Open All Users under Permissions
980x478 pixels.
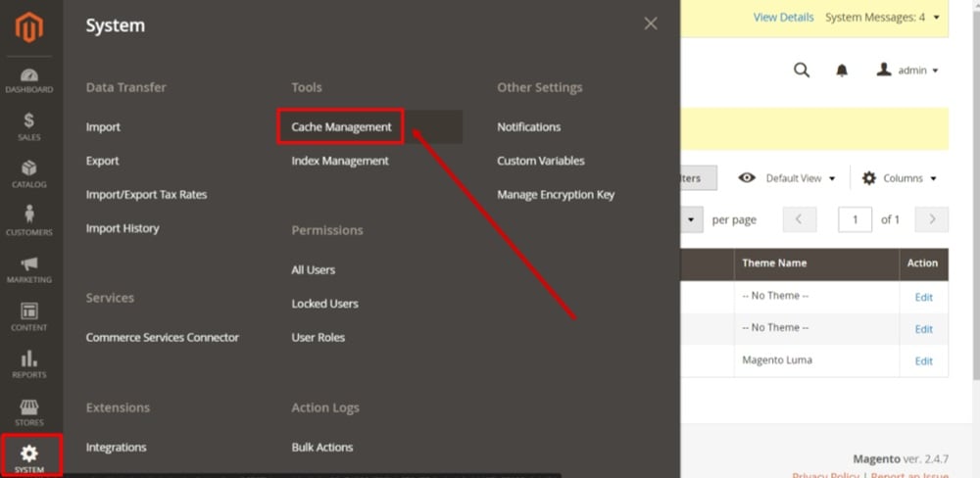(314, 270)
